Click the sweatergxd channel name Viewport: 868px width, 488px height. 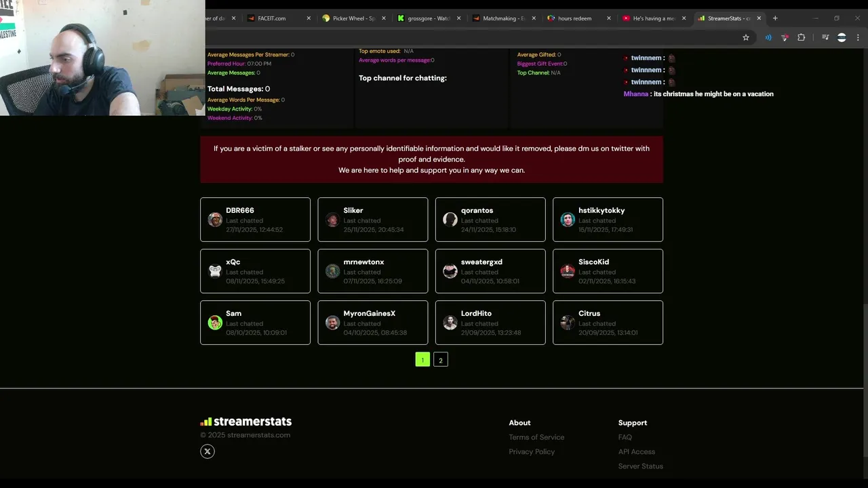coord(481,262)
